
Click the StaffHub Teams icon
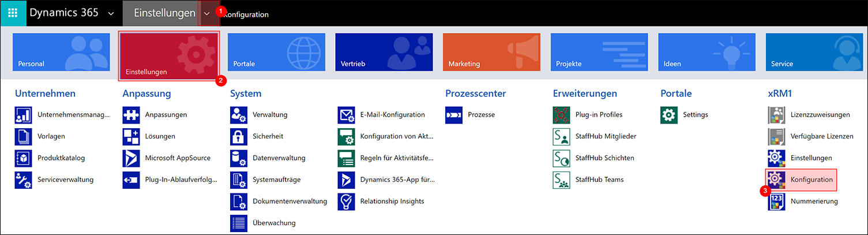[561, 180]
